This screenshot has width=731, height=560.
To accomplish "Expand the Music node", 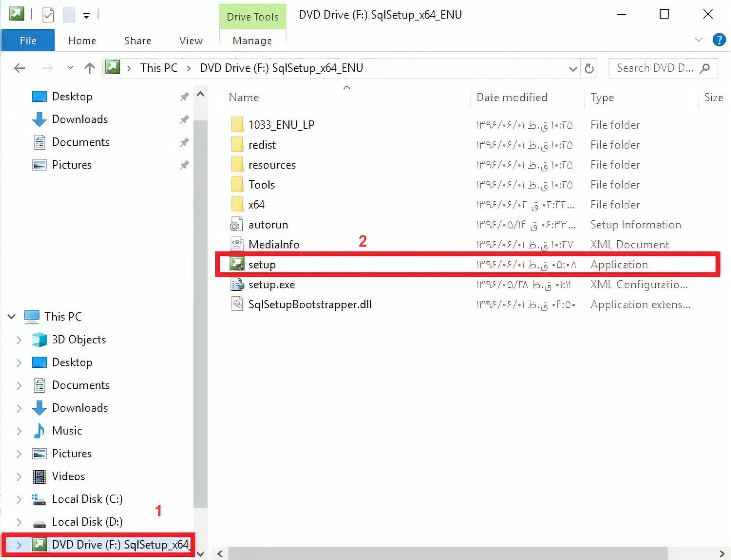I will click(x=19, y=431).
